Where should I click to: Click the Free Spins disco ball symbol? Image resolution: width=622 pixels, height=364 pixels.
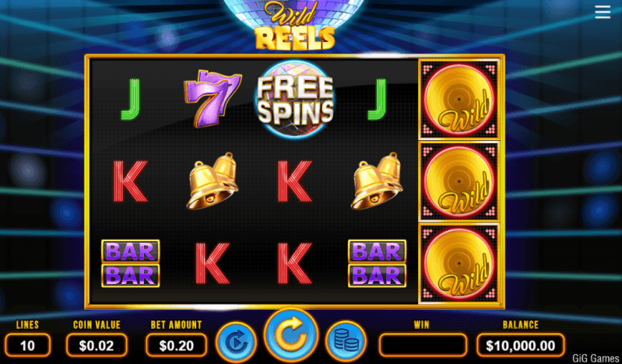pyautogui.click(x=295, y=99)
